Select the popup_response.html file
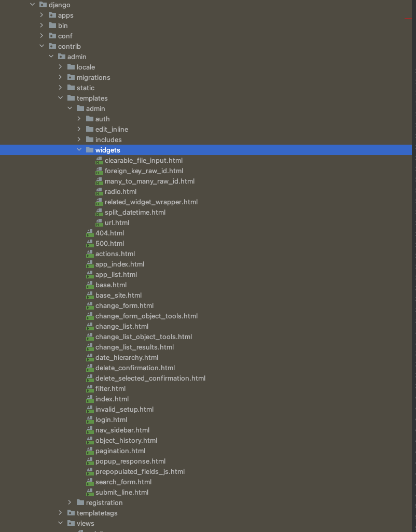 (131, 461)
